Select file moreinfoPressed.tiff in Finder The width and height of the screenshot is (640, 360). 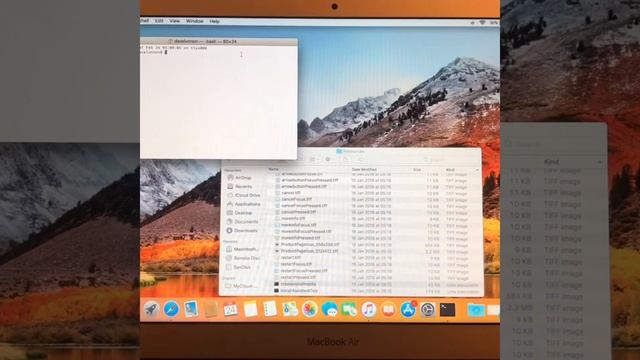(x=300, y=238)
